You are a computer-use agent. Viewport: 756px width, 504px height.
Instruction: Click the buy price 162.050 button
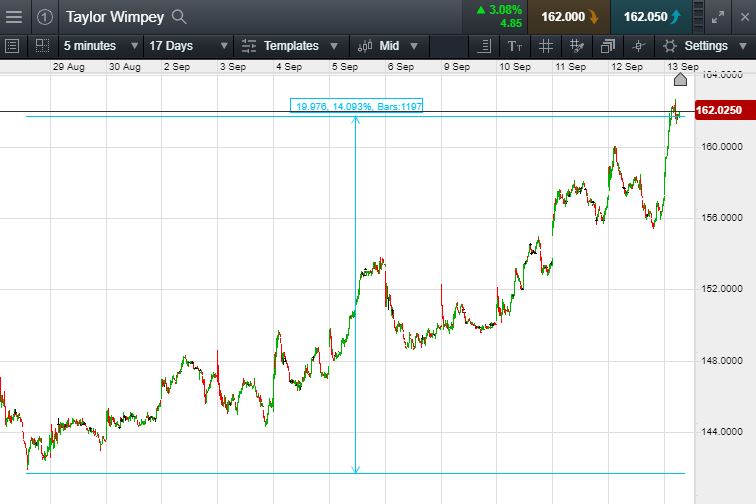click(x=651, y=17)
